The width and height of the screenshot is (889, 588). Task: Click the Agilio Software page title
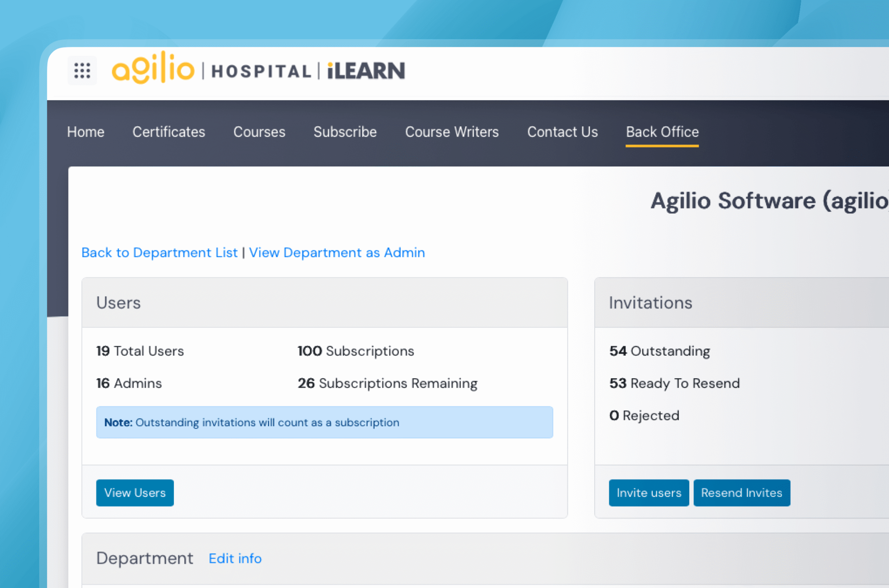tap(770, 201)
